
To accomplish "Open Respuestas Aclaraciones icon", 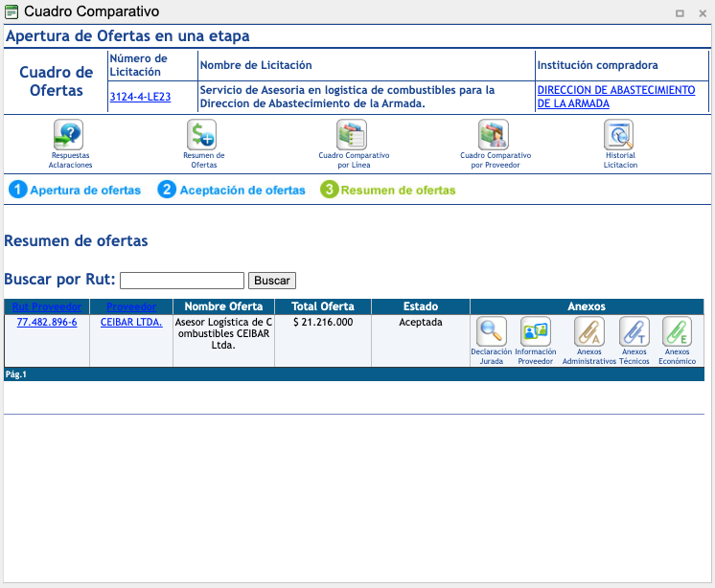I will click(x=68, y=135).
